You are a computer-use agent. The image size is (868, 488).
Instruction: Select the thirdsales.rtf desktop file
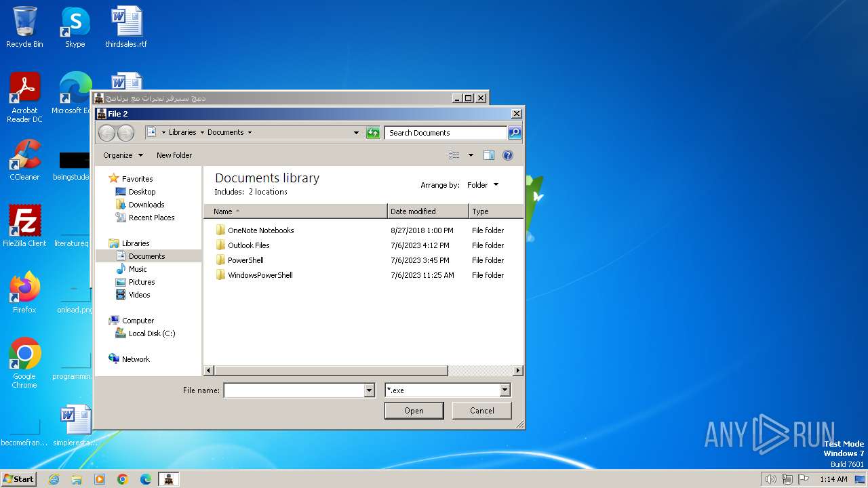click(126, 27)
